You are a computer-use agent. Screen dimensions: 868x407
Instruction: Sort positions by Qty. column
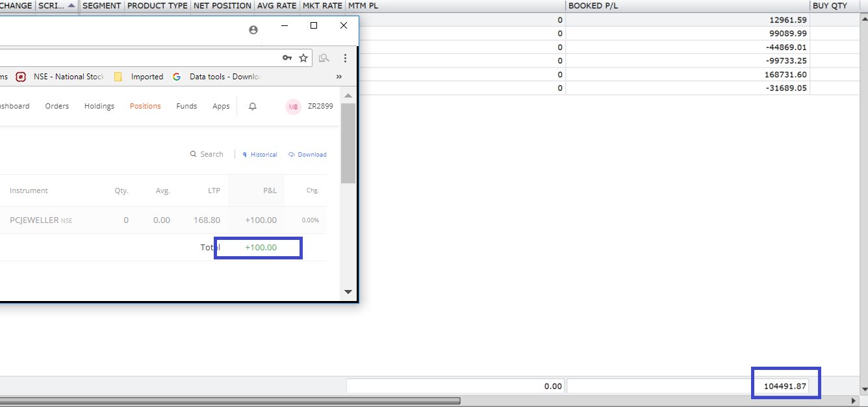pyautogui.click(x=121, y=190)
